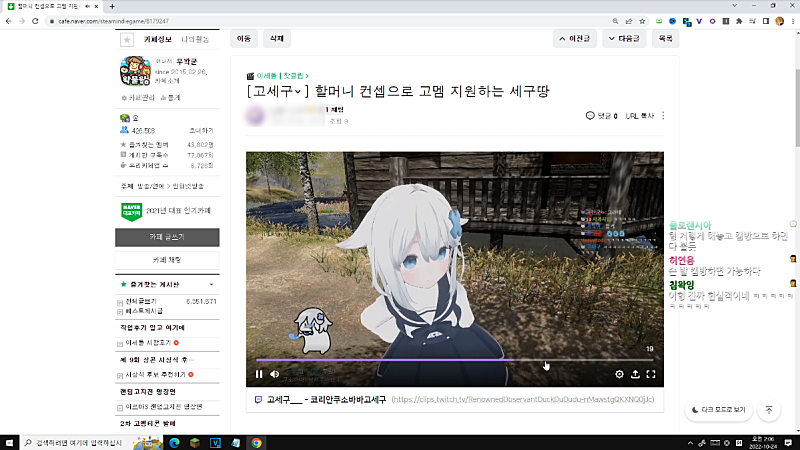
Task: Open the 카페소개 cafe intro link
Action: [x=166, y=81]
